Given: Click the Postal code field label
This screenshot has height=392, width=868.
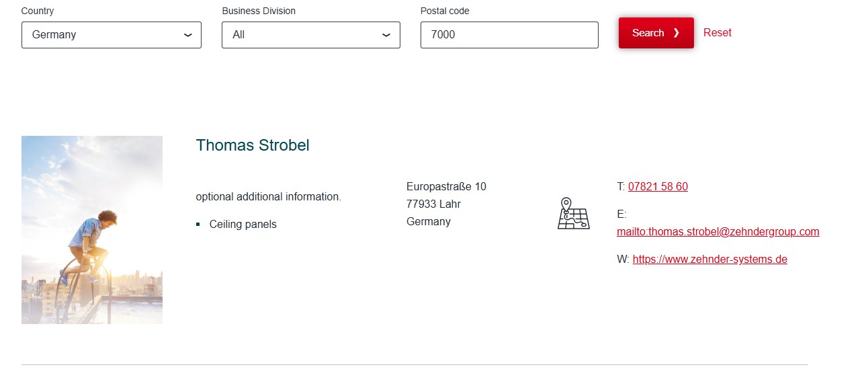Looking at the screenshot, I should point(445,11).
